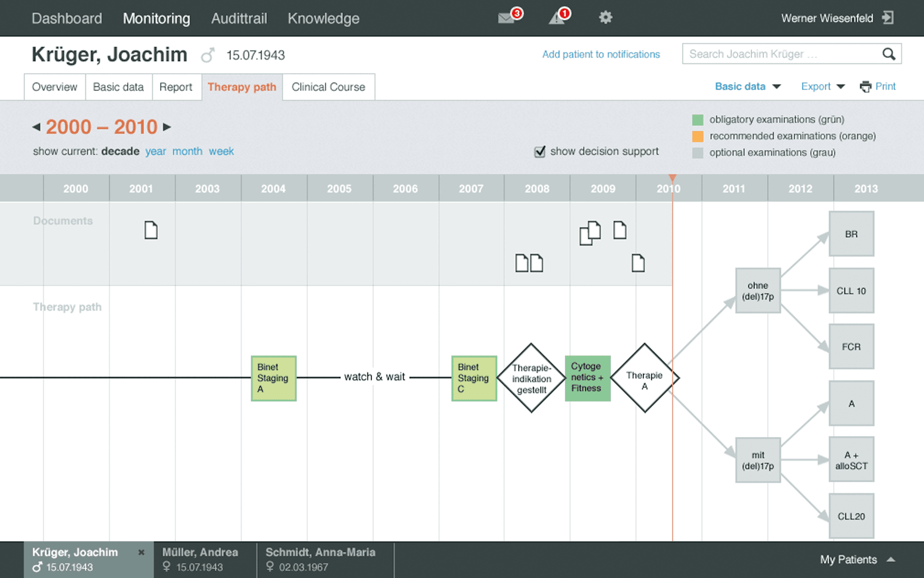Uncheck show decision support
This screenshot has width=924, height=578.
coord(540,151)
